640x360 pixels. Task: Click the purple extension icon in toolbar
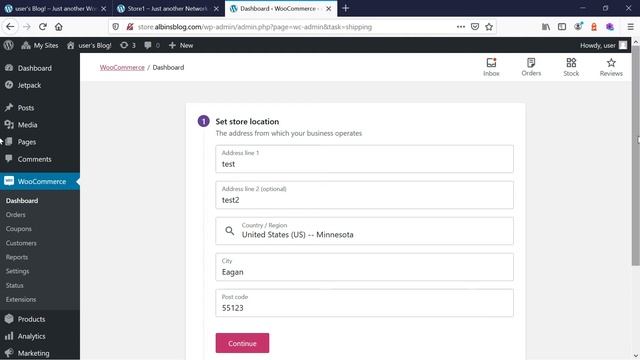click(x=610, y=27)
